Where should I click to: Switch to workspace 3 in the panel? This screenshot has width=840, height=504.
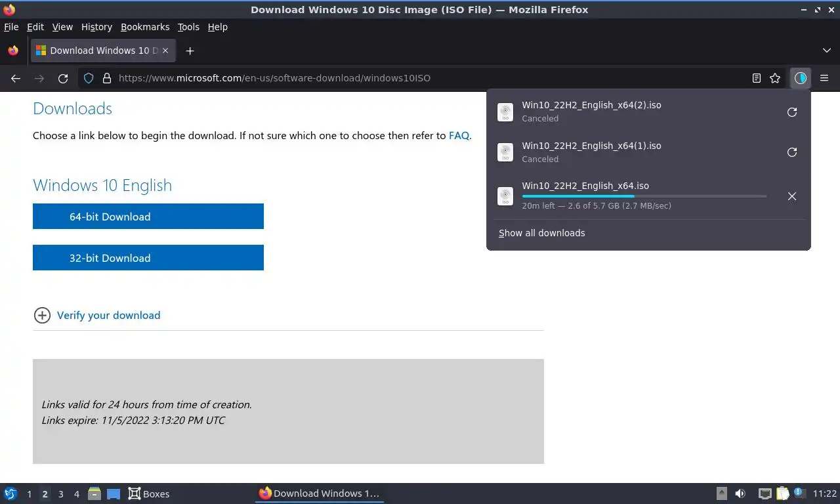[x=60, y=494]
